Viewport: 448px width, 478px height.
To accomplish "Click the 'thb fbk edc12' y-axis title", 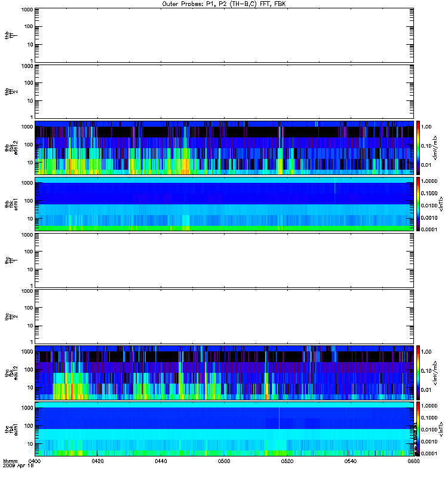I will pos(11,148).
